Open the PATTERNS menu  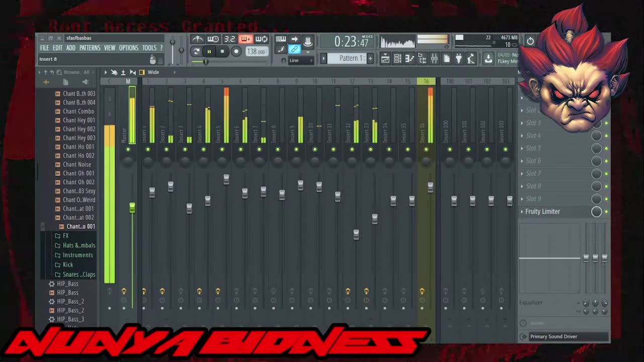90,48
